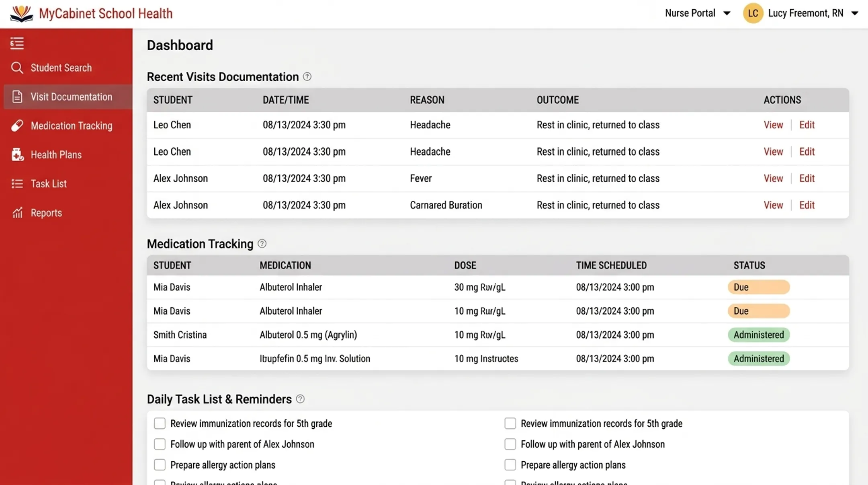868x485 pixels.
Task: Click the Task List bullet icon
Action: (x=17, y=184)
